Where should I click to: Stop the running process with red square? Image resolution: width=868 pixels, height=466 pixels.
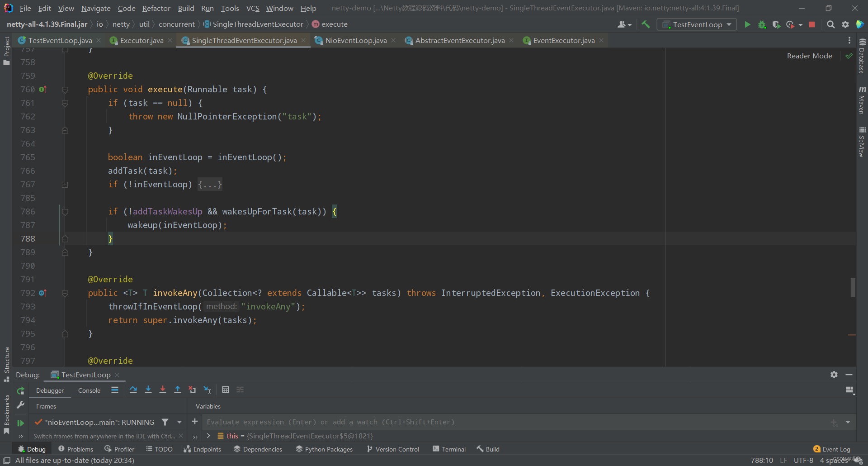(812, 24)
